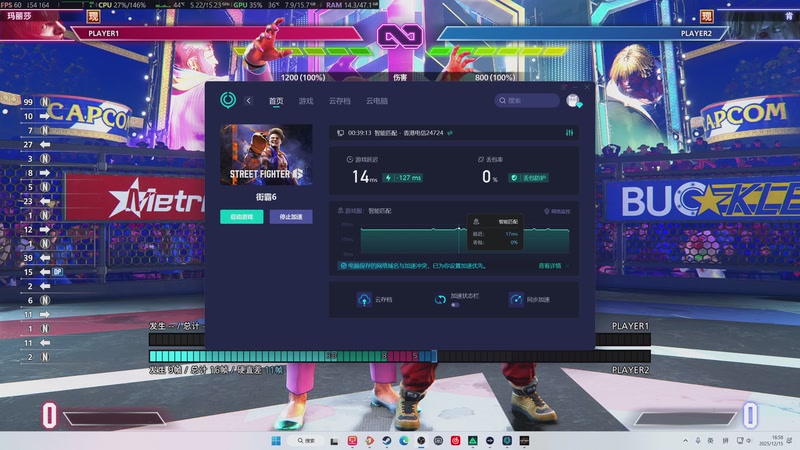Viewport: 800px width, 450px height.
Task: Click the 拼 IME mode indicator
Action: [725, 440]
